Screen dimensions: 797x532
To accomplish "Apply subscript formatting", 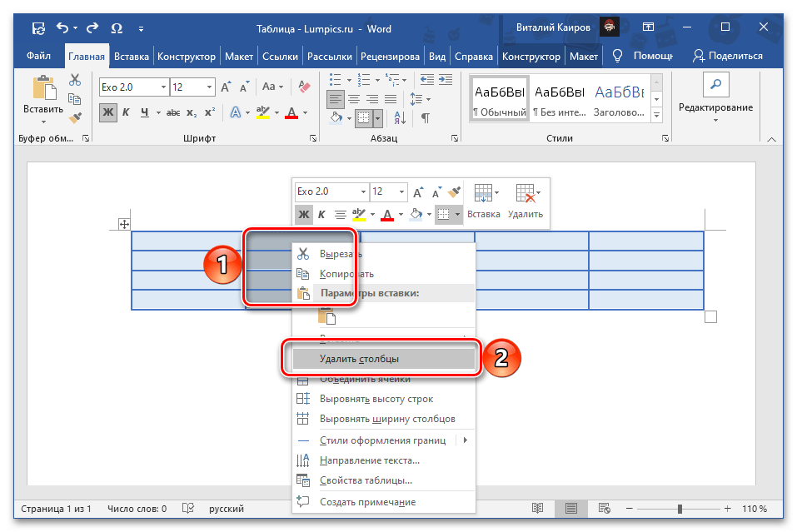I will pyautogui.click(x=191, y=112).
